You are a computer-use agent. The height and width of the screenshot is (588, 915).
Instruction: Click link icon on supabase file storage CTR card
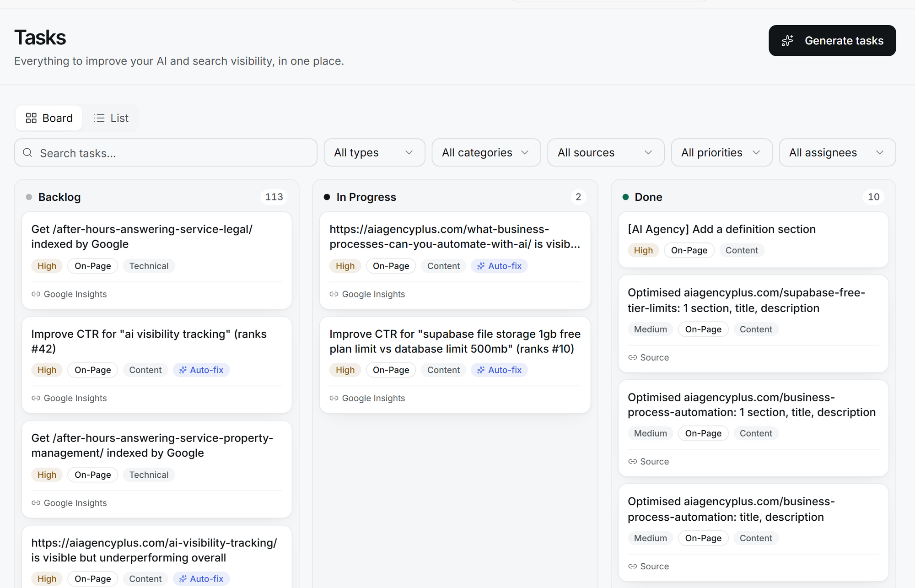click(334, 398)
